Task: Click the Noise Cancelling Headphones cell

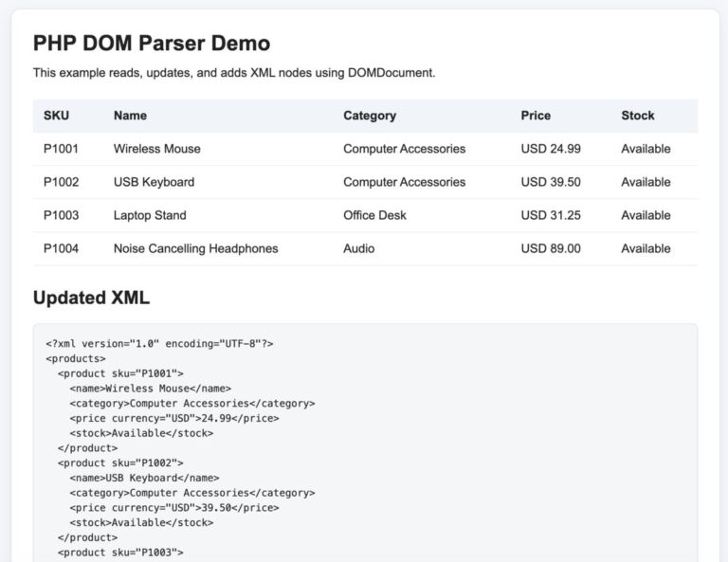Action: pyautogui.click(x=195, y=248)
